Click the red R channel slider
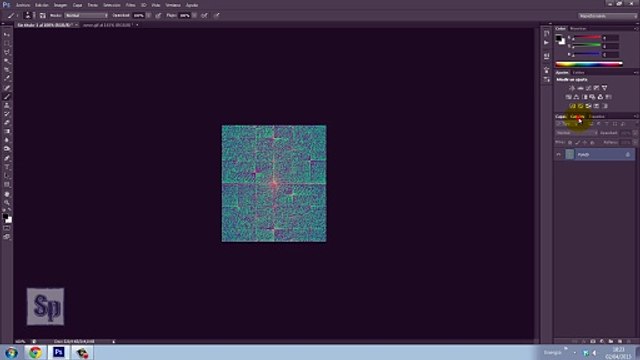This screenshot has height=360, width=640. [587, 38]
